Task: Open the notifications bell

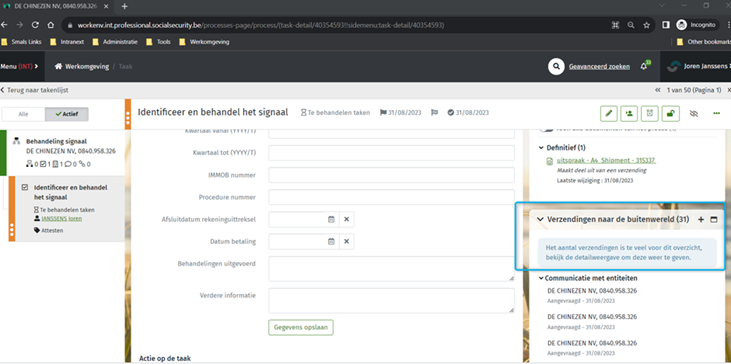Action: (644, 67)
